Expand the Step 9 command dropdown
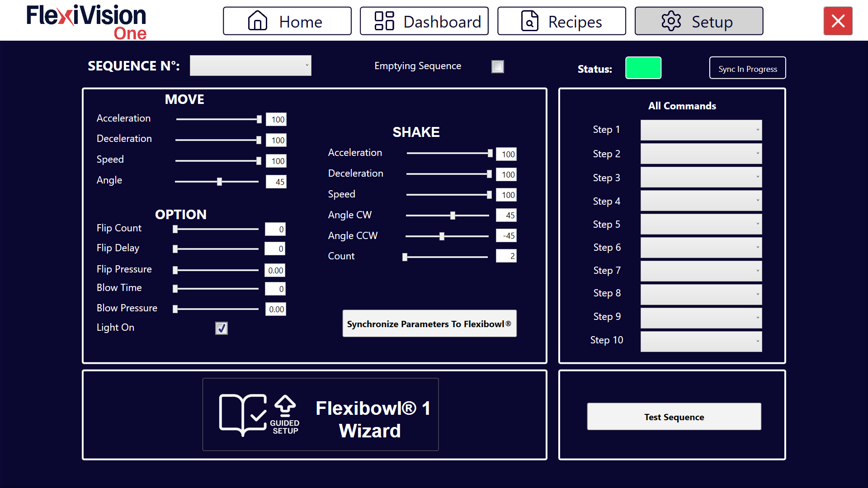Viewport: 868px width, 488px height. pyautogui.click(x=701, y=318)
